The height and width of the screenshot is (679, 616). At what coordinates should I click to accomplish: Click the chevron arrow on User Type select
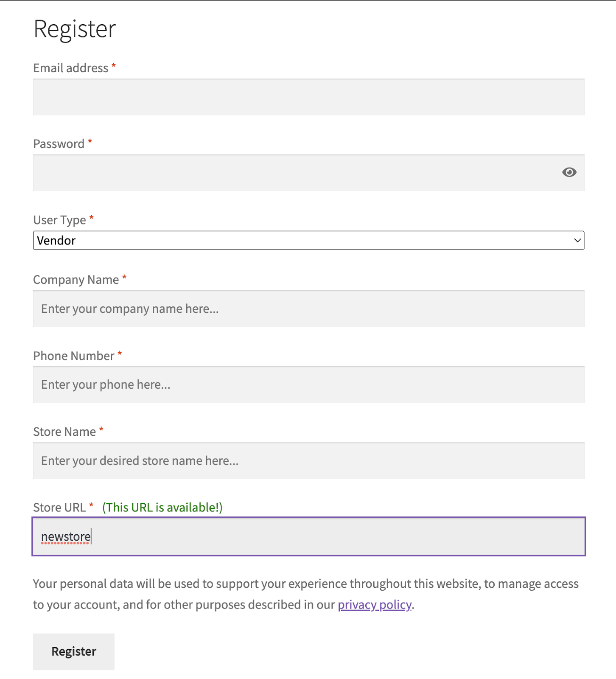pyautogui.click(x=577, y=241)
